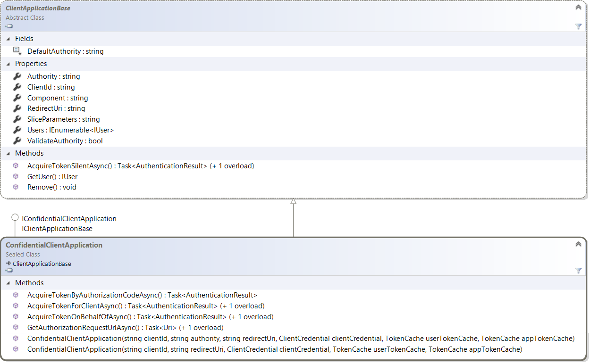Click cube icon beside Remove method
The width and height of the screenshot is (590, 364).
click(x=16, y=187)
